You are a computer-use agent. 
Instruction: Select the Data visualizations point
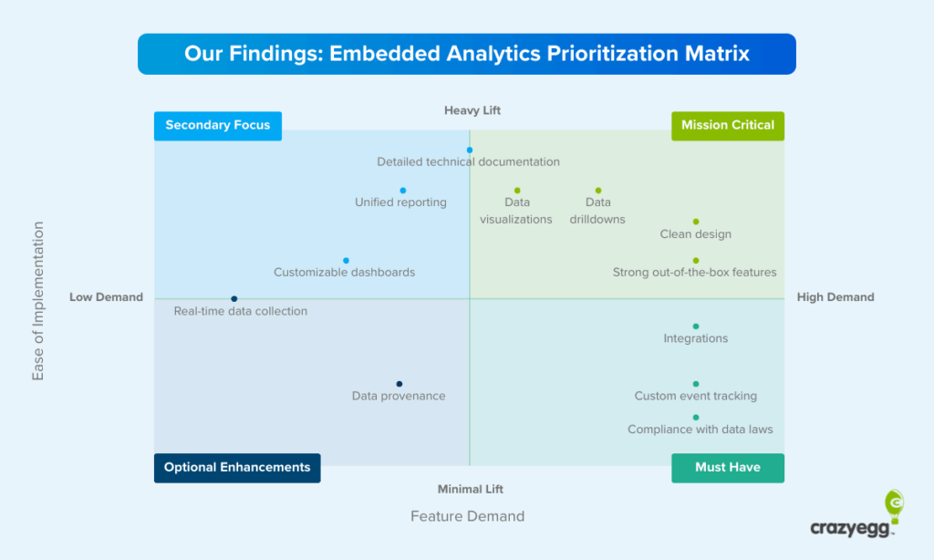point(517,191)
